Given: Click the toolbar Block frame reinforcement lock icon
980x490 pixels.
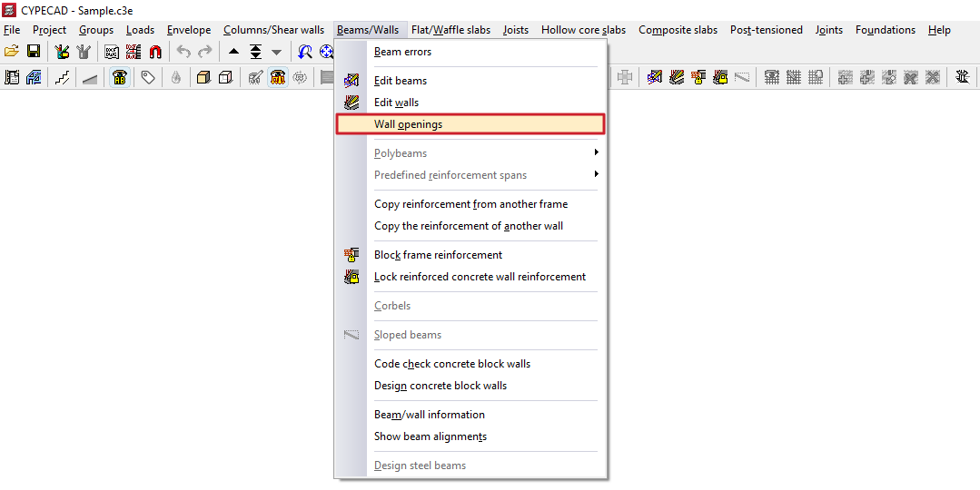Looking at the screenshot, I should point(698,78).
